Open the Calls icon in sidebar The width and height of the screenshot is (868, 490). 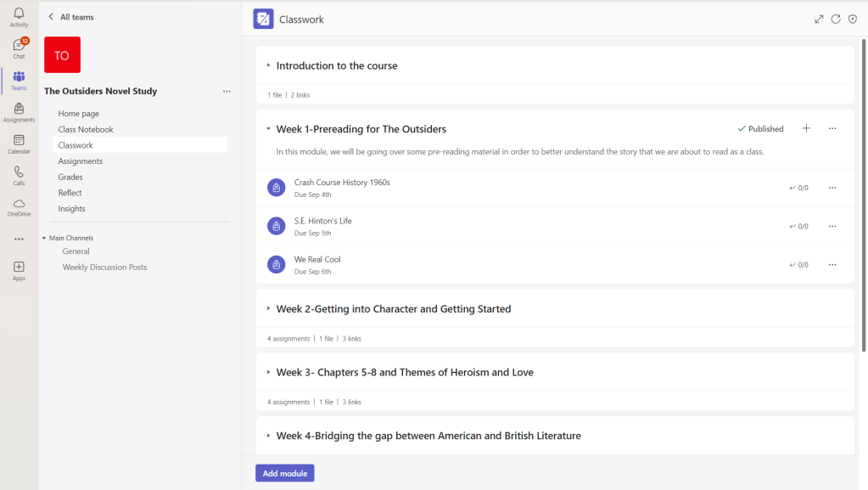click(x=19, y=175)
